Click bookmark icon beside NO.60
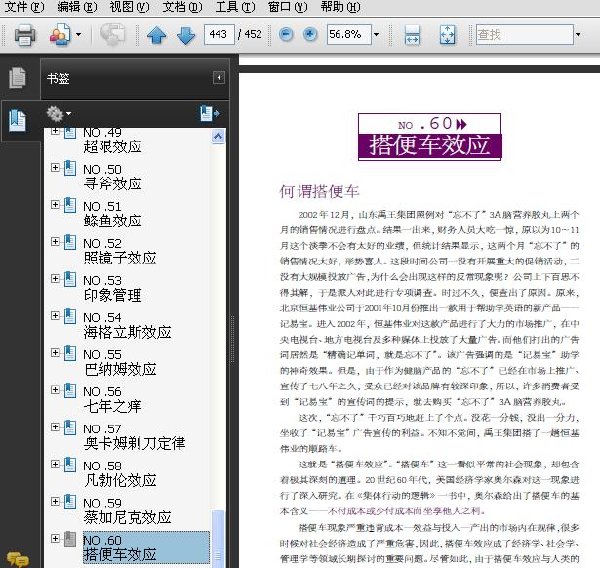The width and height of the screenshot is (600, 568). (x=70, y=539)
